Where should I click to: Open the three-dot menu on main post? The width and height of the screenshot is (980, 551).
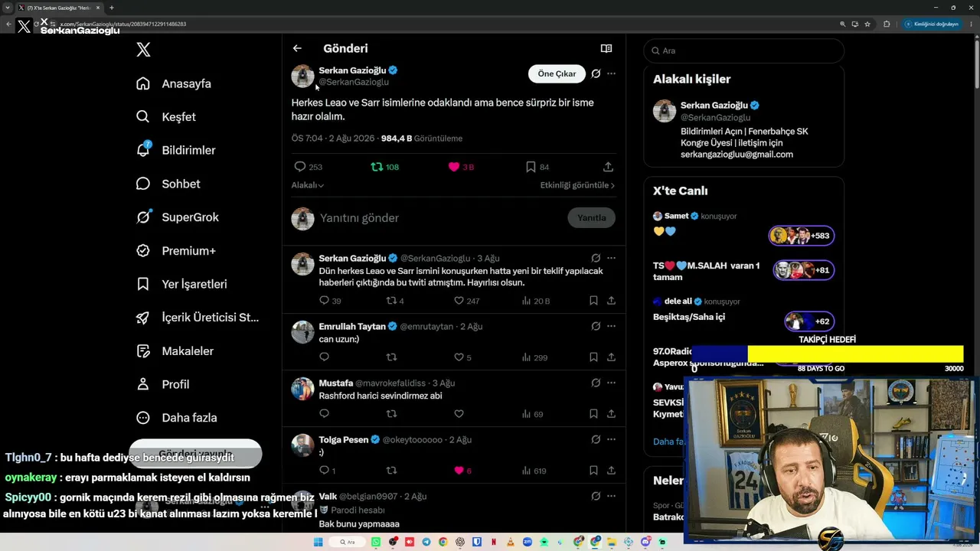611,73
